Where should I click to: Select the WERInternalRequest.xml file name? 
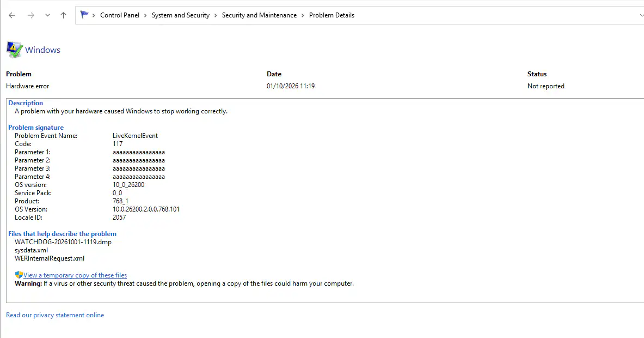pyautogui.click(x=50, y=258)
